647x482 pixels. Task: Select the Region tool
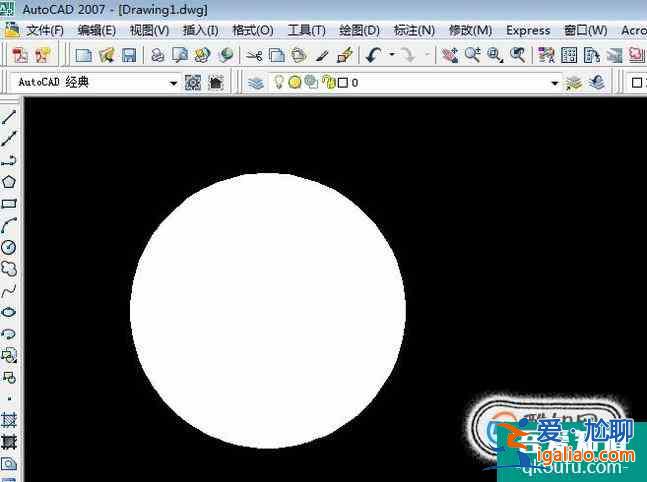(x=9, y=463)
